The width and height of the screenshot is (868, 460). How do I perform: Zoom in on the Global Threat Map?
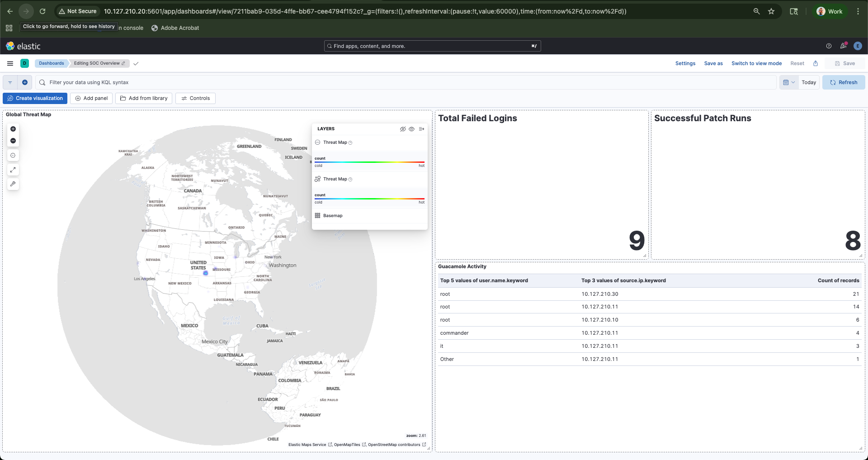tap(13, 129)
